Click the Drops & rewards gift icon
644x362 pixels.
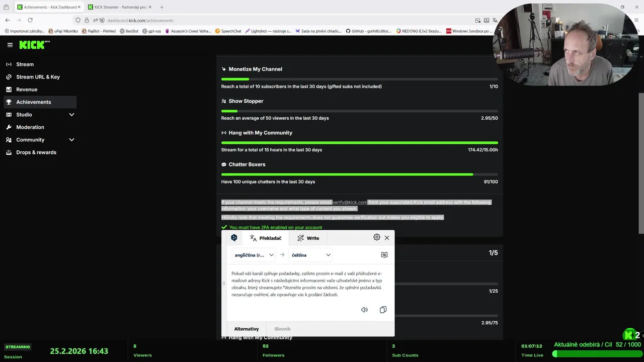pos(9,152)
